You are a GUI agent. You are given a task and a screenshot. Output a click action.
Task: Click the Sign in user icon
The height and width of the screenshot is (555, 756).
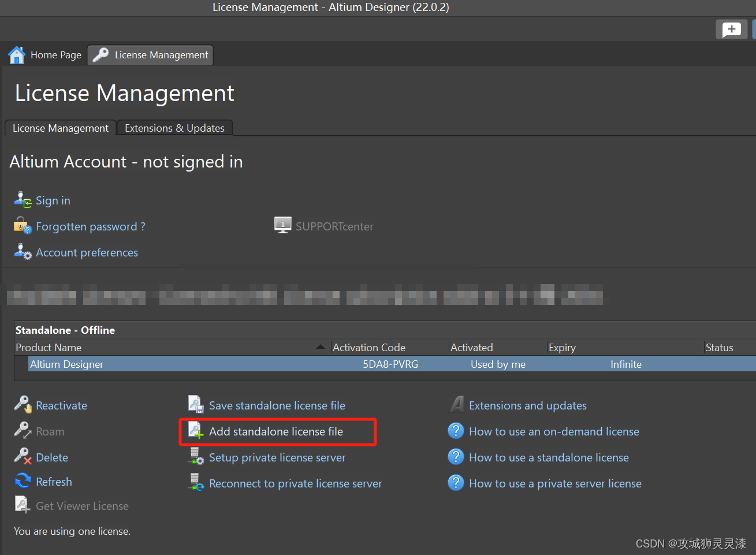point(23,200)
